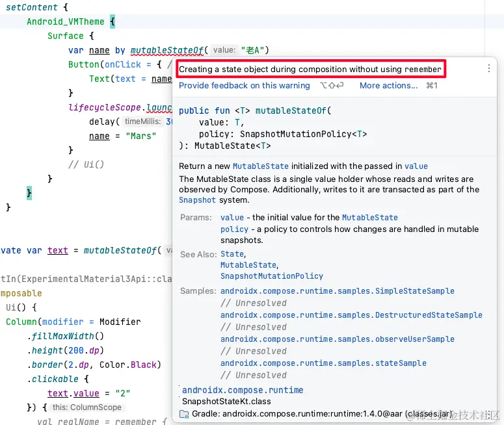The width and height of the screenshot is (504, 425).
Task: Click the Gradle library folder icon
Action: [x=184, y=414]
